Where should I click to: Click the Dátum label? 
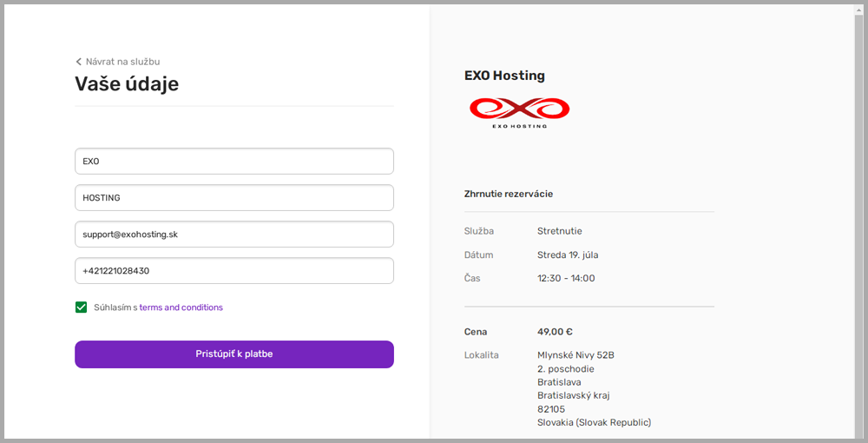pos(478,255)
